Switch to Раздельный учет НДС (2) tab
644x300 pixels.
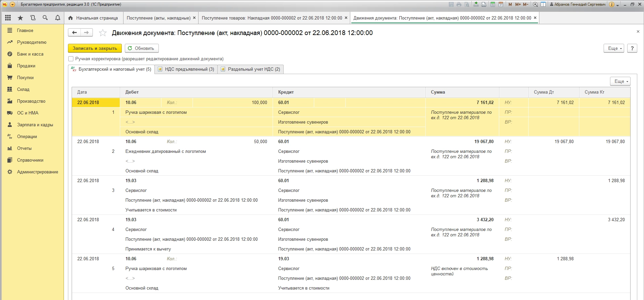coord(251,69)
